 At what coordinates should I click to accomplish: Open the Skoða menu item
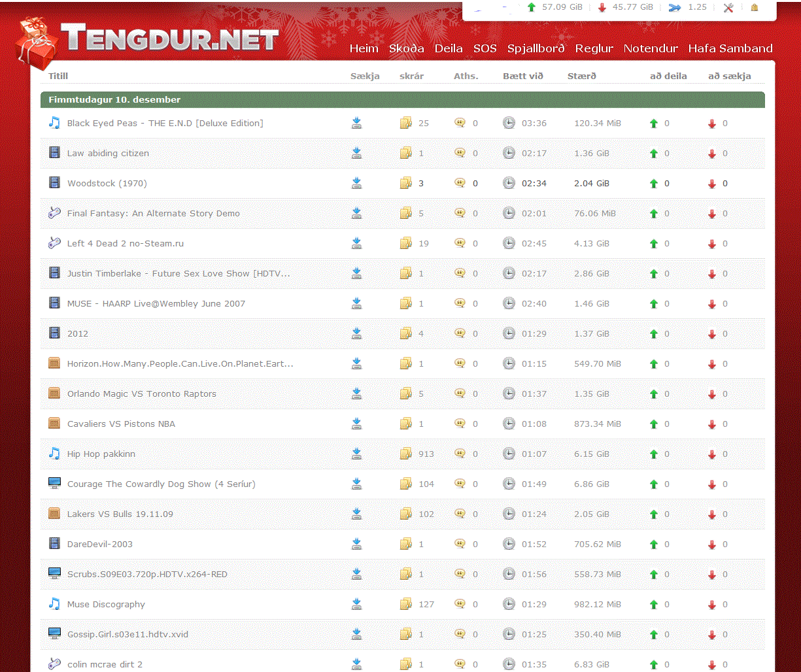406,48
